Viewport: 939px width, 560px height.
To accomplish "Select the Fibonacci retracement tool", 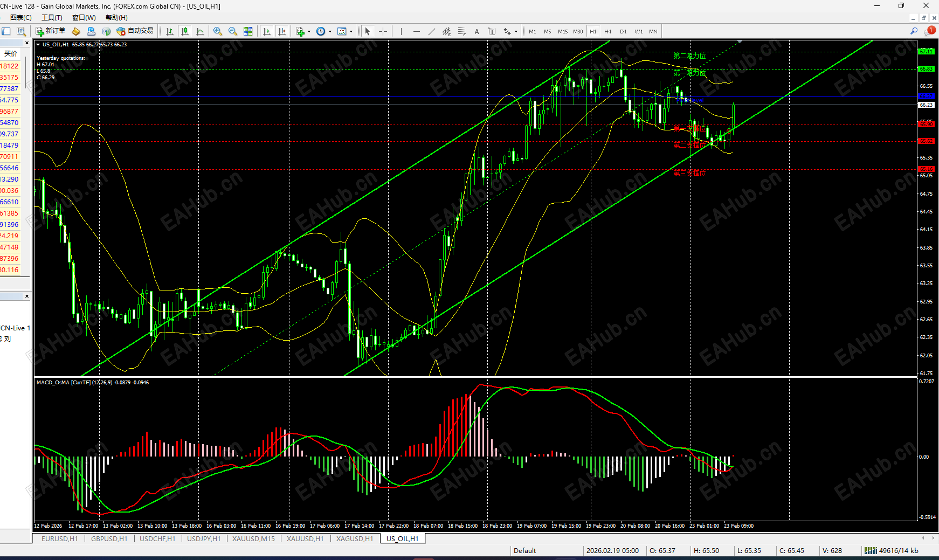I will (x=461, y=31).
